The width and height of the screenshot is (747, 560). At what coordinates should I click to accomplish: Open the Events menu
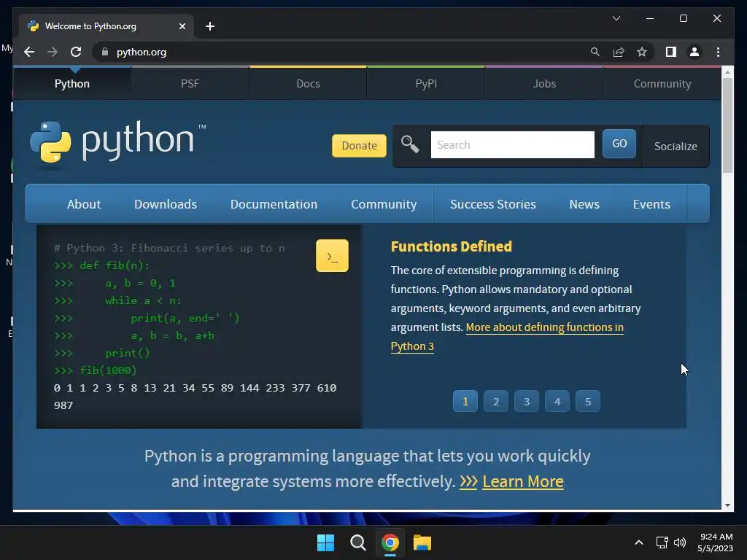click(x=651, y=204)
